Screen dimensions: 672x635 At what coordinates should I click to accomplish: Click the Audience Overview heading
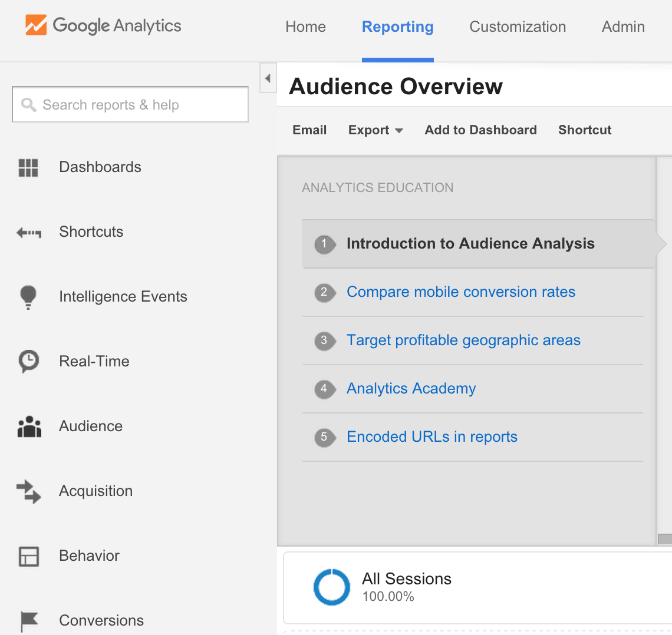[396, 87]
